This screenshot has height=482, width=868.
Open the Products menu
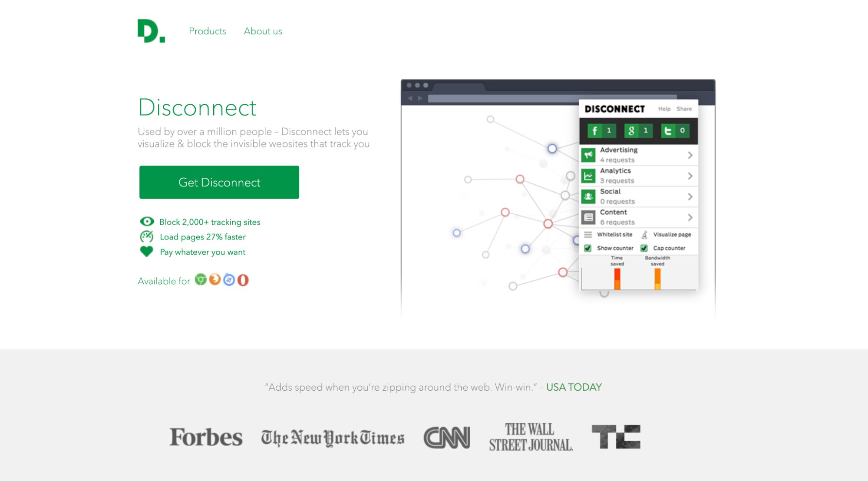coord(208,31)
